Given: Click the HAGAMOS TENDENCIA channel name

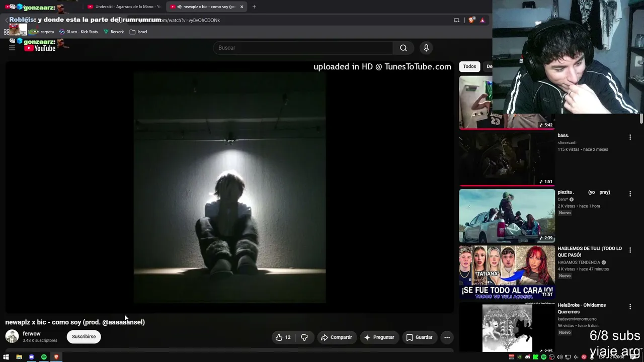Looking at the screenshot, I should click(x=579, y=262).
